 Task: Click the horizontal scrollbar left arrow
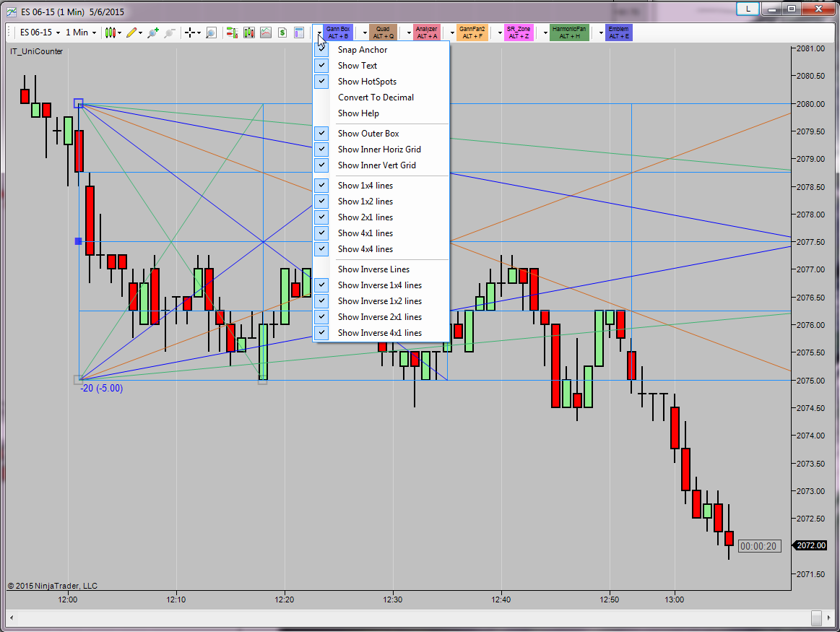(x=12, y=618)
